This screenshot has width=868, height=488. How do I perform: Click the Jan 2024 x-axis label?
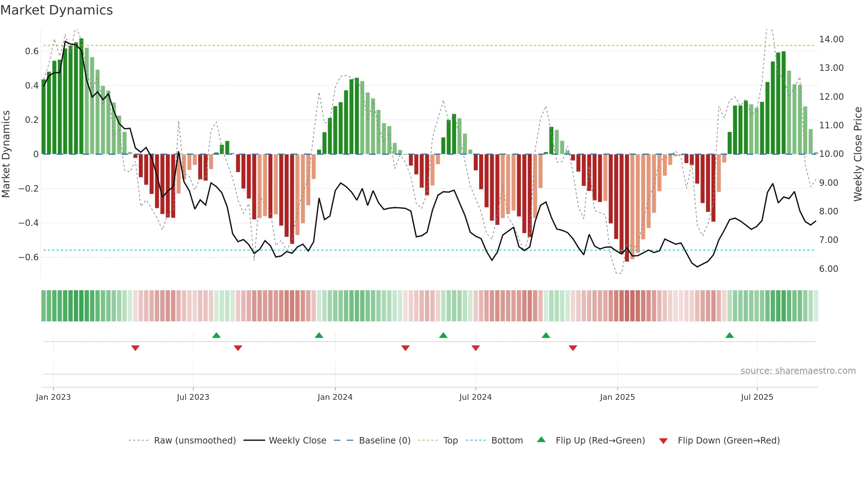coord(335,397)
